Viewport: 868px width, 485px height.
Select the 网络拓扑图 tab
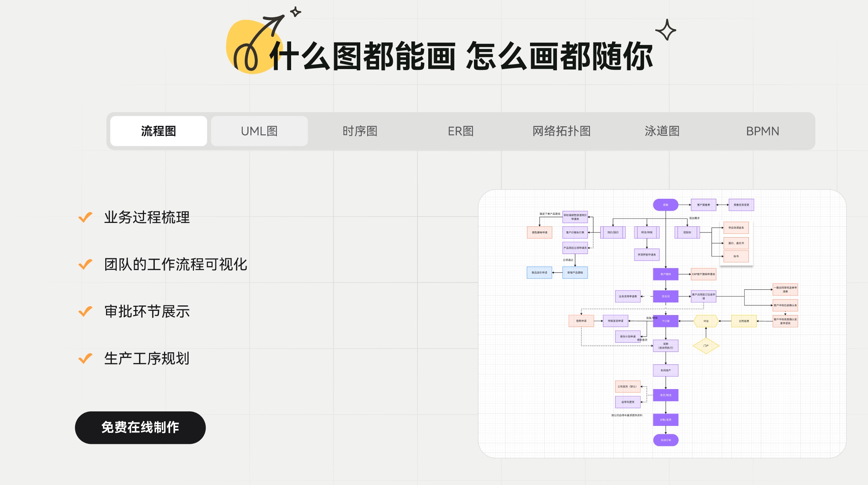tap(561, 131)
